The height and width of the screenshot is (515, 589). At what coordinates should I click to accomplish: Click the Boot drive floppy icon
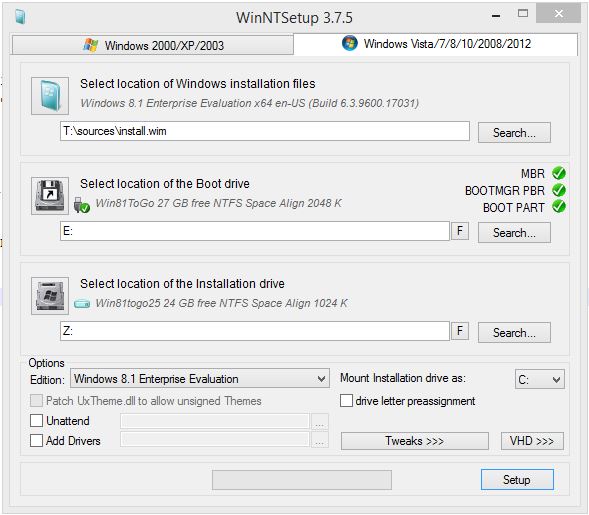50,196
